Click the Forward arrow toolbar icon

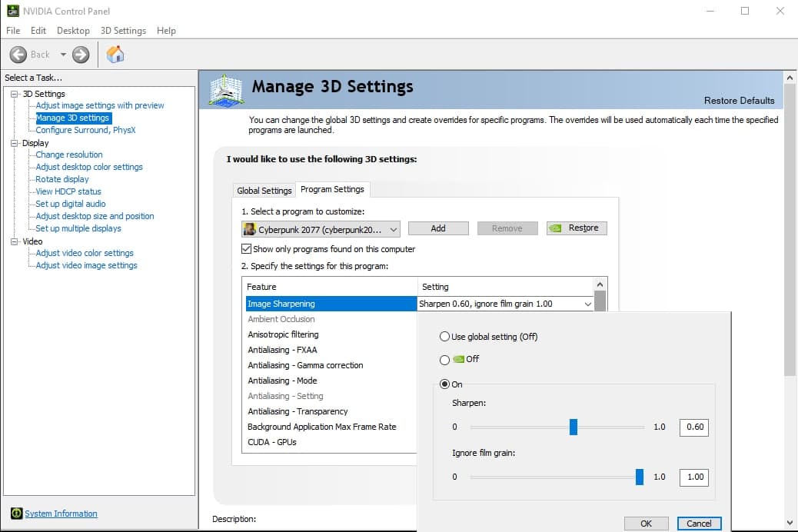pyautogui.click(x=81, y=55)
